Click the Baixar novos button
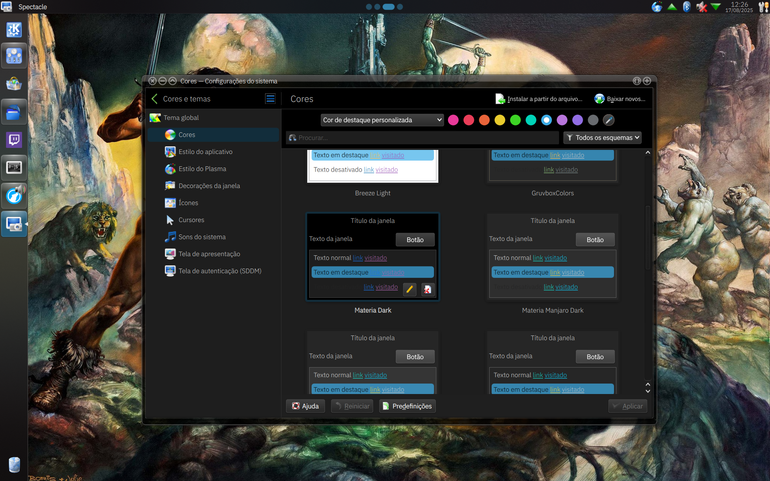This screenshot has height=481, width=770. click(x=620, y=99)
